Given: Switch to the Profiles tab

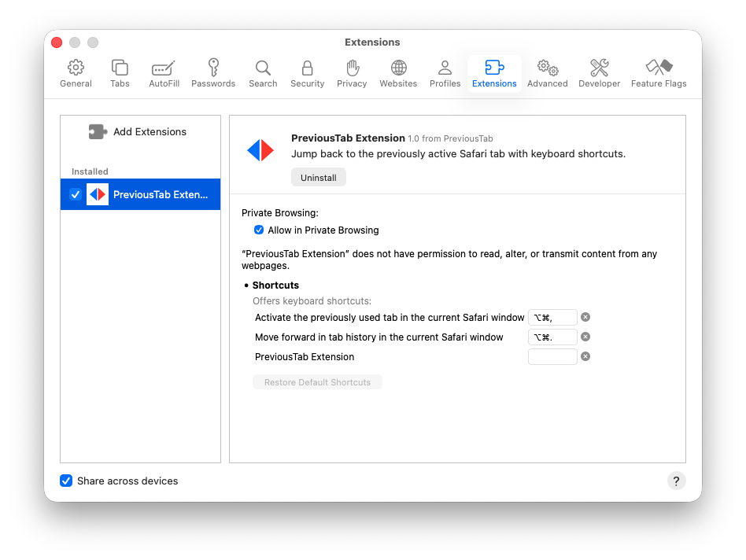Looking at the screenshot, I should pos(445,72).
